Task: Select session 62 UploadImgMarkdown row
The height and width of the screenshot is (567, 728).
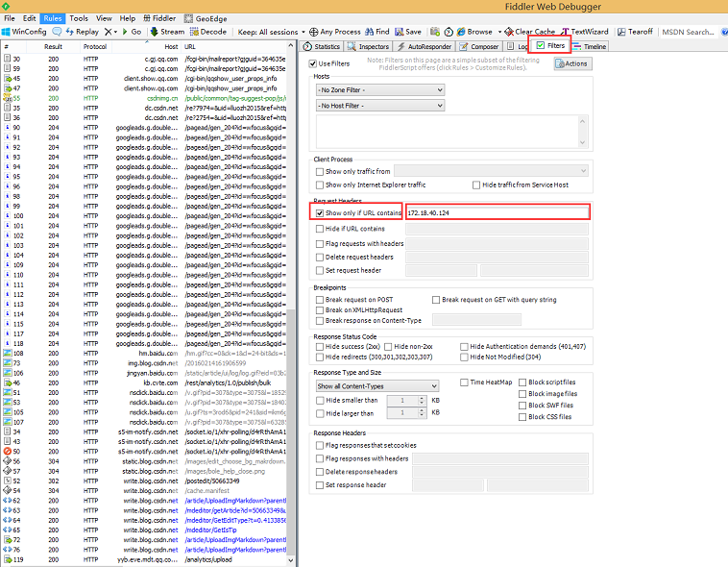Action: [x=144, y=501]
